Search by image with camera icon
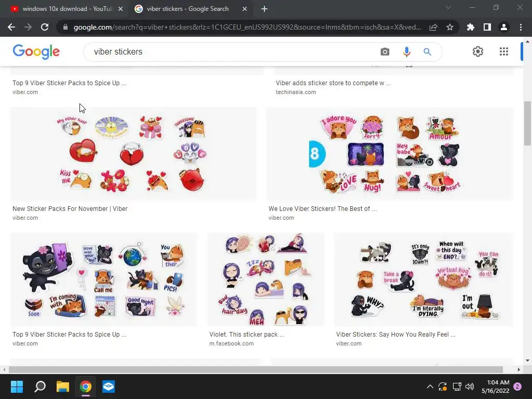The height and width of the screenshot is (399, 532). pos(385,51)
